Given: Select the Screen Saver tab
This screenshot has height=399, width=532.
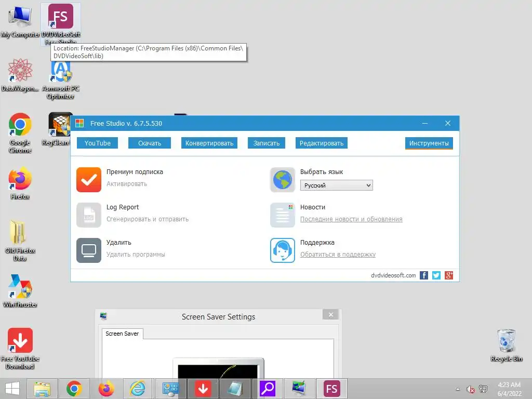Looking at the screenshot, I should (x=122, y=334).
